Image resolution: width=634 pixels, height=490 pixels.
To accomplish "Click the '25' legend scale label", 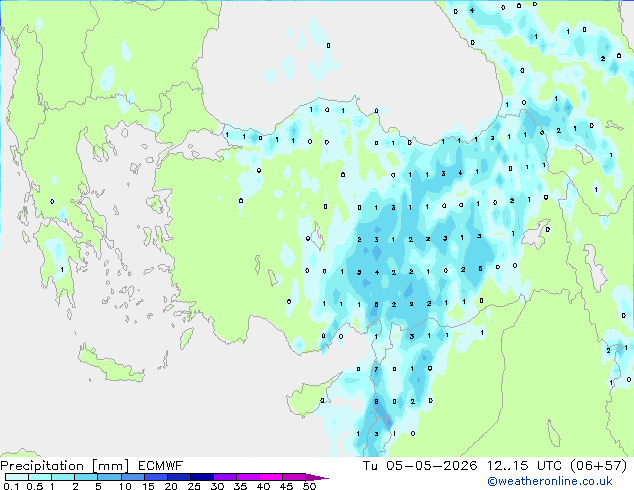I will point(194,486).
